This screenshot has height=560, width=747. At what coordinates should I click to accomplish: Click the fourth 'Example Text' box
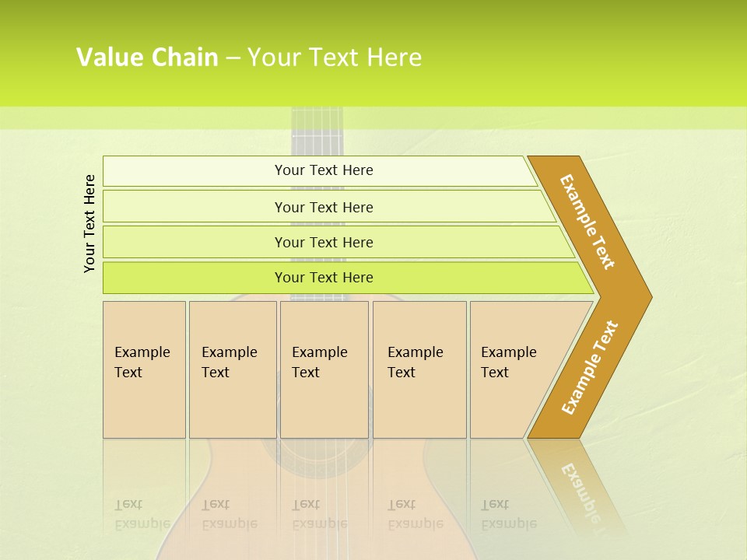pos(419,369)
